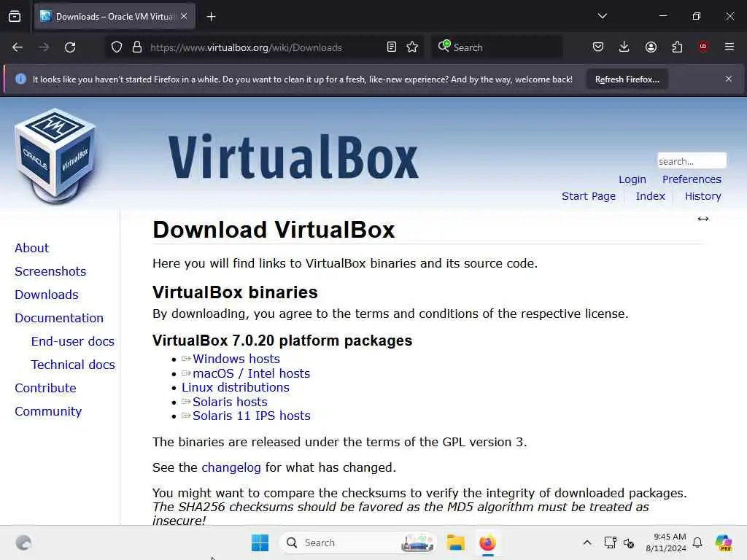Screen dimensions: 747x560
Task: Expand the list all tabs dropdown arrow
Action: click(x=603, y=16)
